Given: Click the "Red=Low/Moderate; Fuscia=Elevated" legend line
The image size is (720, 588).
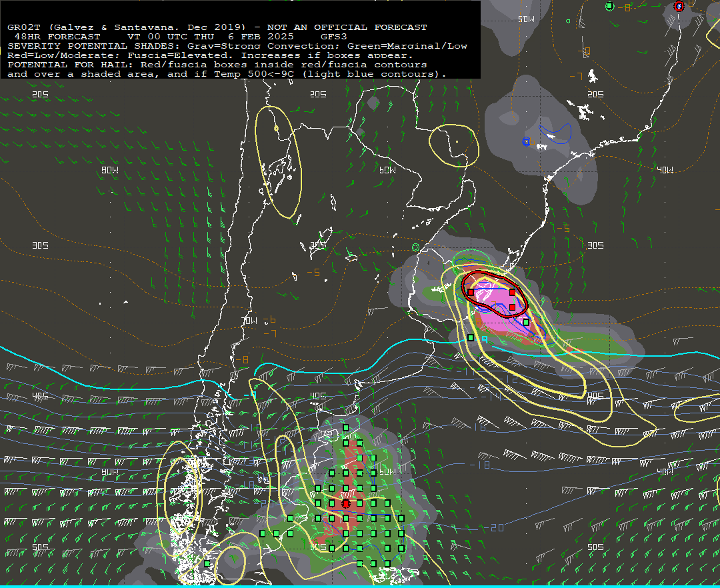Looking at the screenshot, I should click(210, 55).
